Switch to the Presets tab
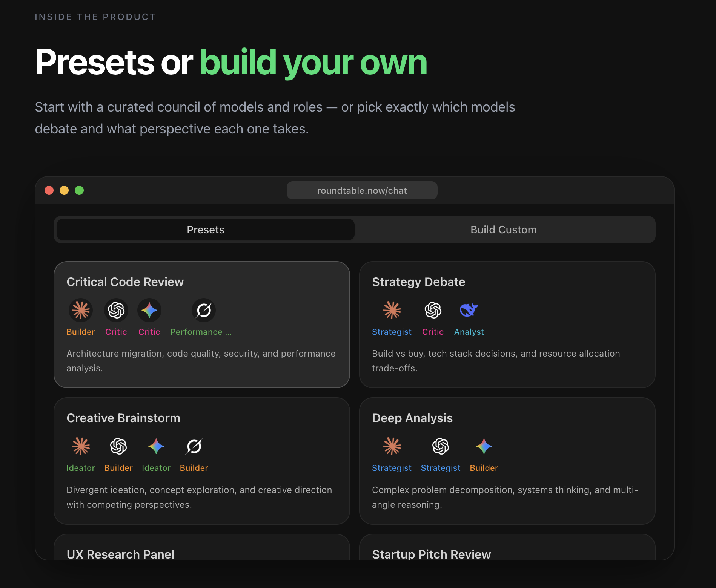Image resolution: width=716 pixels, height=588 pixels. pyautogui.click(x=206, y=230)
